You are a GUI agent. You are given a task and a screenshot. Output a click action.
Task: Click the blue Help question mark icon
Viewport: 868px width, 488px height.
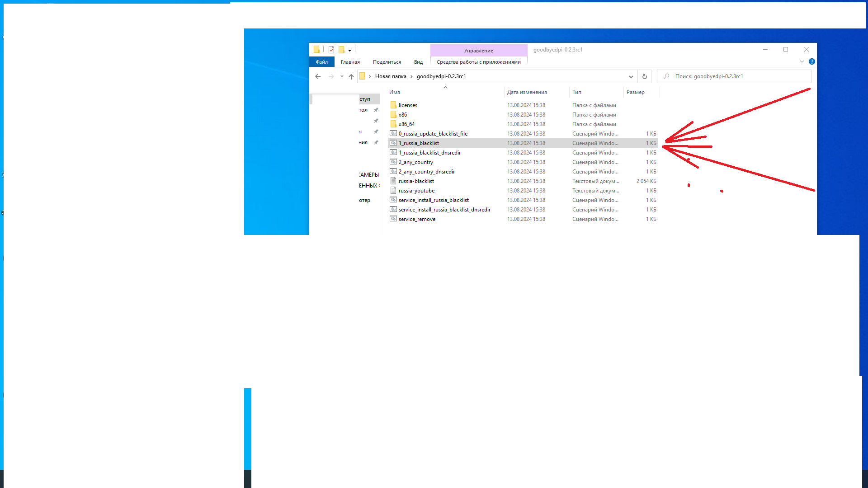point(811,61)
